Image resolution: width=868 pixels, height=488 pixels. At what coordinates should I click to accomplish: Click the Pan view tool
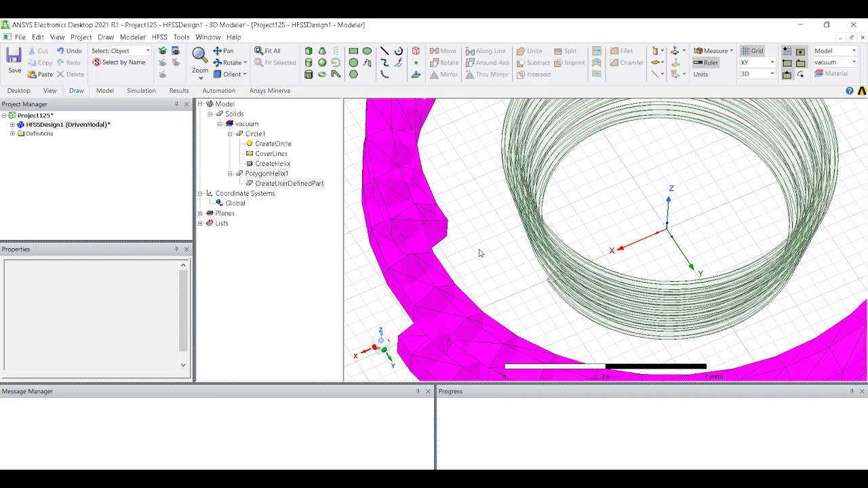click(223, 51)
